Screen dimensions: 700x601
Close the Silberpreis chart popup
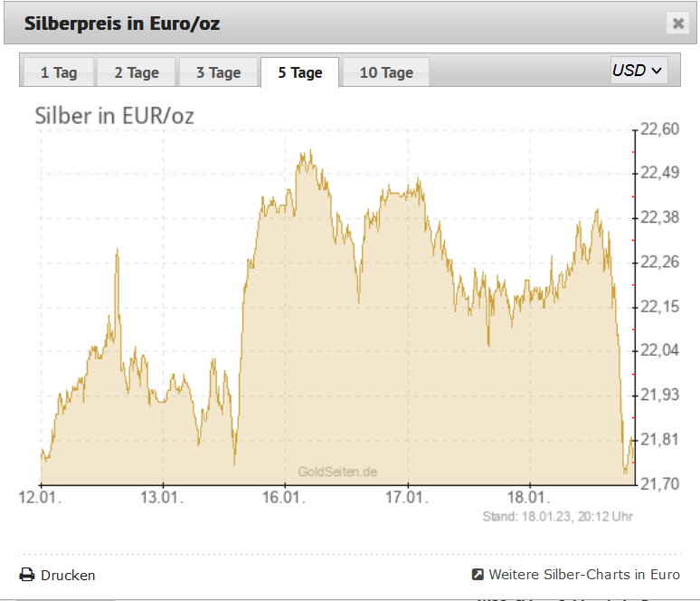pos(678,24)
